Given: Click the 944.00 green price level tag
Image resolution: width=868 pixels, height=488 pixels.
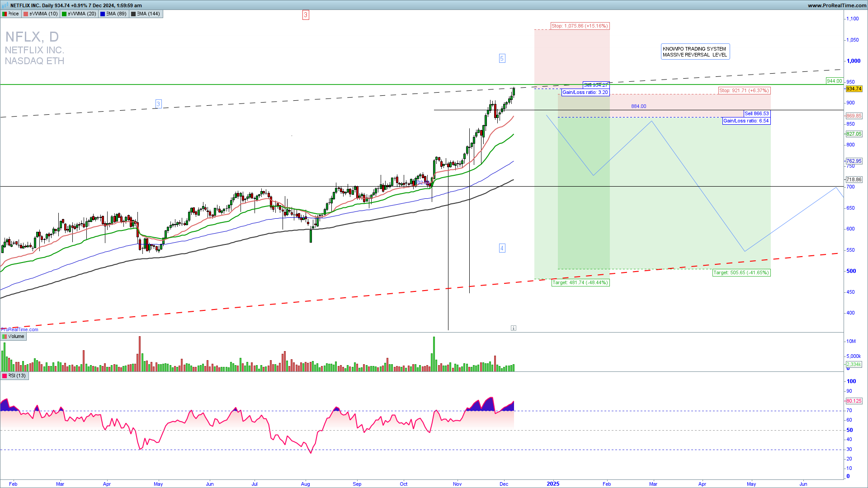Looking at the screenshot, I should click(834, 81).
